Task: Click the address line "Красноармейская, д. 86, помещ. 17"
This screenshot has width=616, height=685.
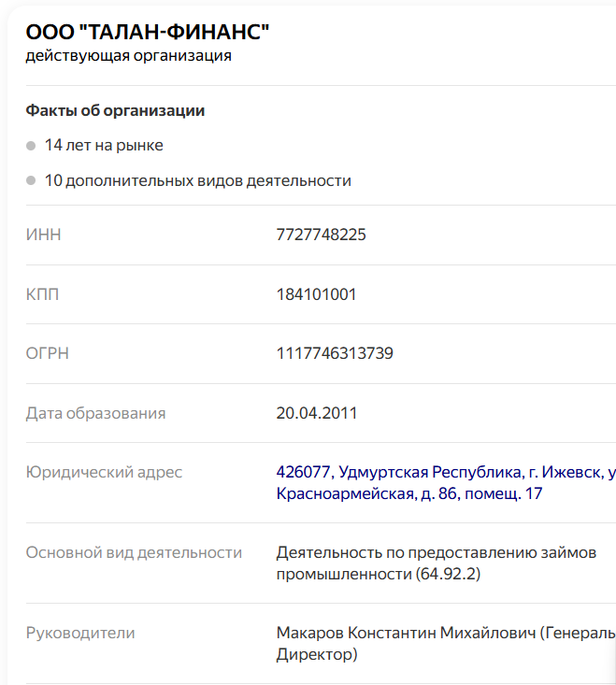Action: point(409,493)
